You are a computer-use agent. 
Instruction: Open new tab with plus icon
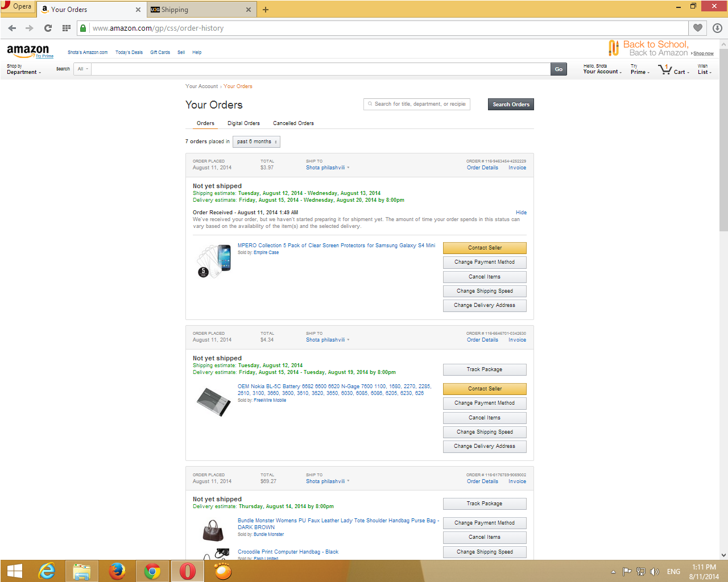266,10
